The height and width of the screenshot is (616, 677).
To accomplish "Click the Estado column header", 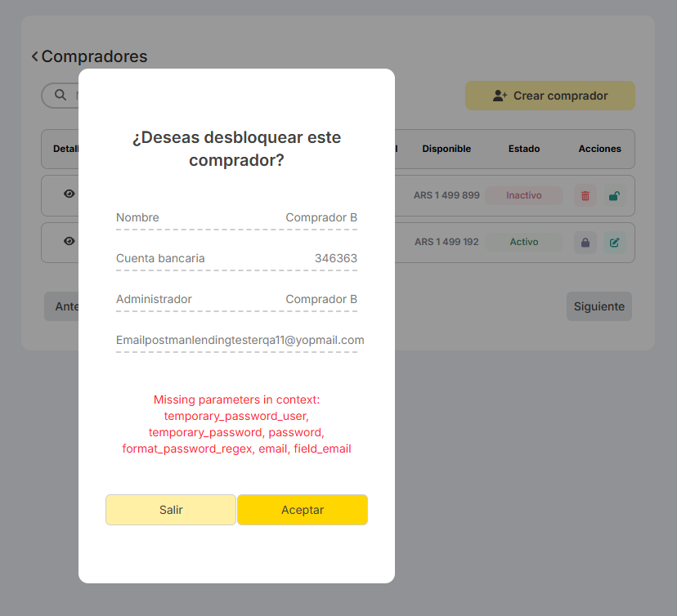I will click(x=524, y=149).
